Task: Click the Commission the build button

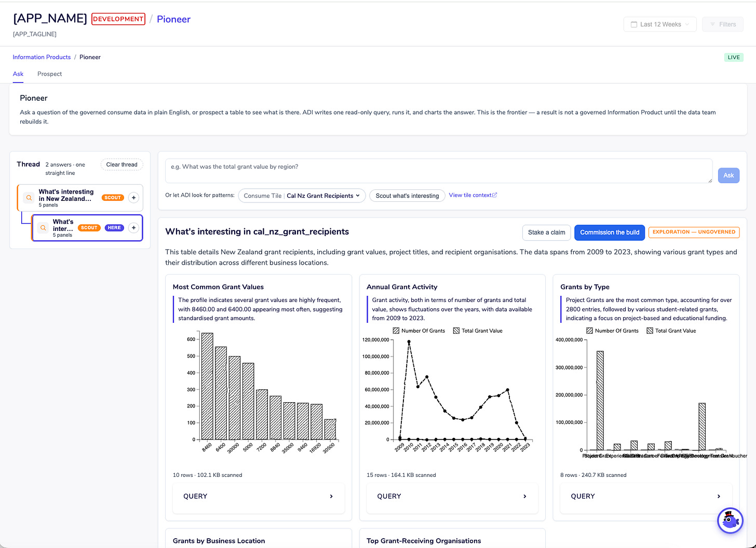Action: click(x=610, y=232)
